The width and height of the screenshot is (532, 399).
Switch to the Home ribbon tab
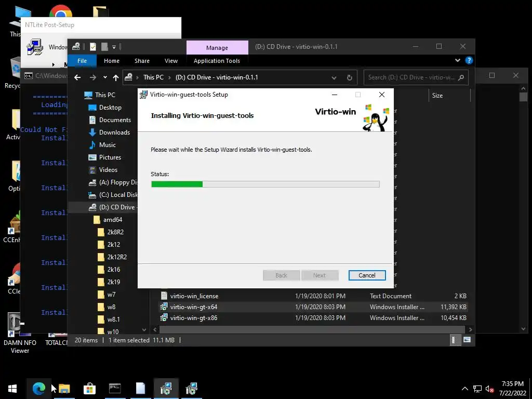click(x=112, y=61)
